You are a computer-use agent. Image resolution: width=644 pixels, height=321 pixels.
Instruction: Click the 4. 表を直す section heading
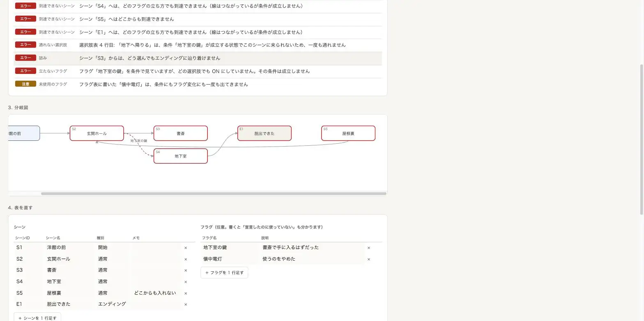tap(20, 208)
